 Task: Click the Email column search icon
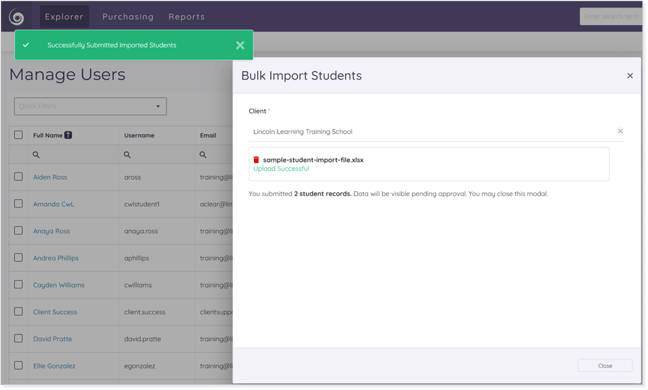(x=203, y=155)
